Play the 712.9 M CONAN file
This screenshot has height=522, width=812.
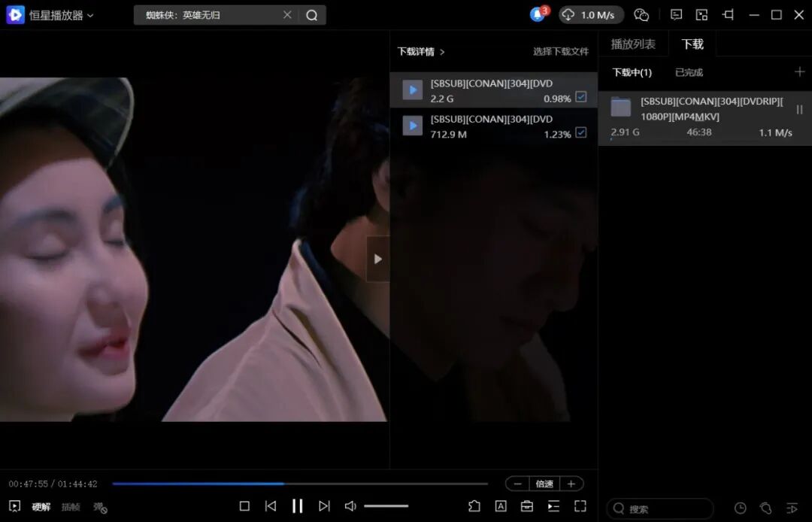(412, 126)
